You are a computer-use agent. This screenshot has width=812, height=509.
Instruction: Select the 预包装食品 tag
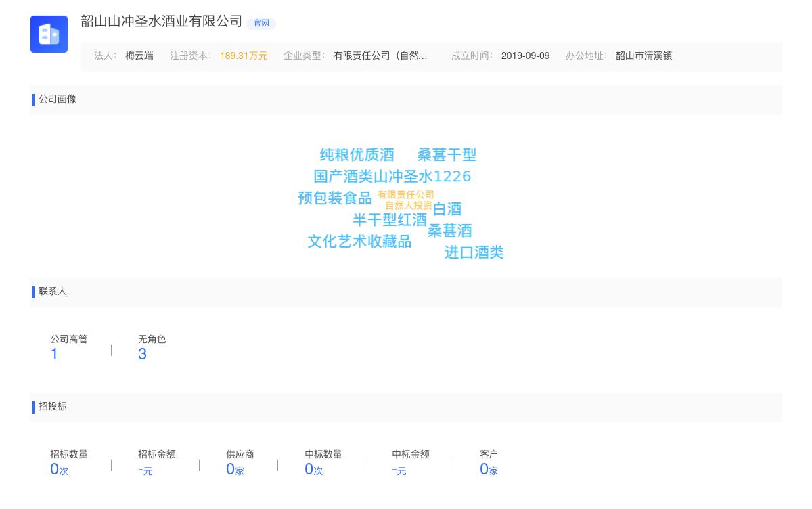(x=335, y=198)
